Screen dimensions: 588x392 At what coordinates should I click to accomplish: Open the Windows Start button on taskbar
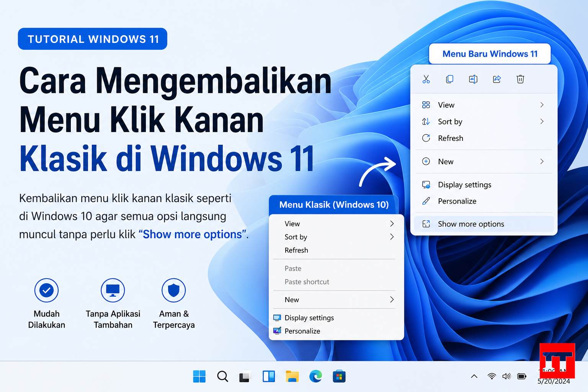199,376
